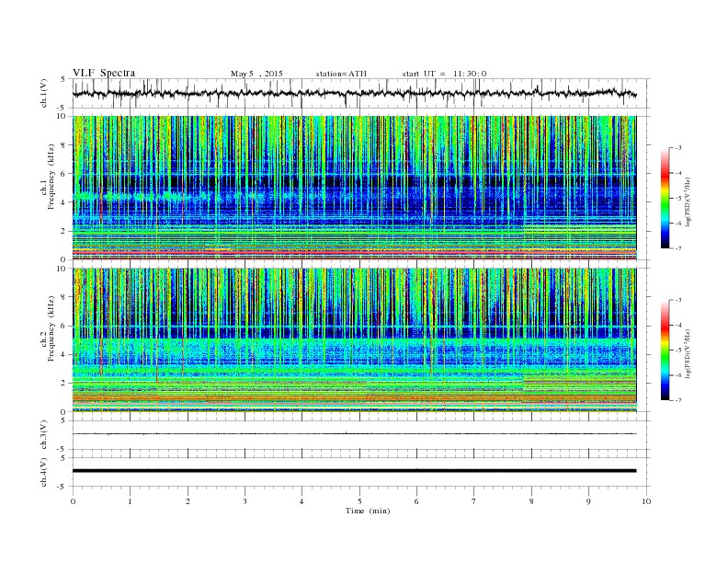Click the '-3' label on ch.1 color bar

678,148
